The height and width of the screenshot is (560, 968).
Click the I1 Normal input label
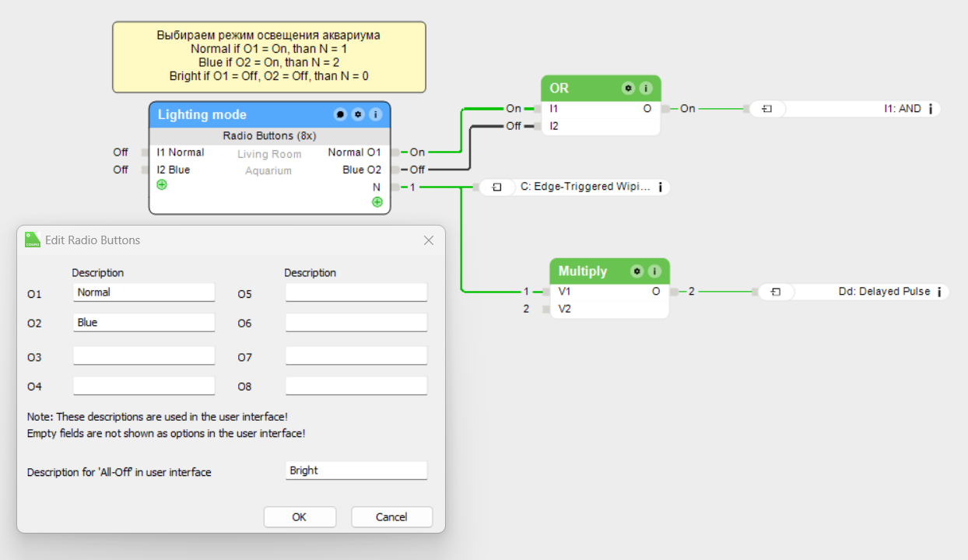pos(181,152)
